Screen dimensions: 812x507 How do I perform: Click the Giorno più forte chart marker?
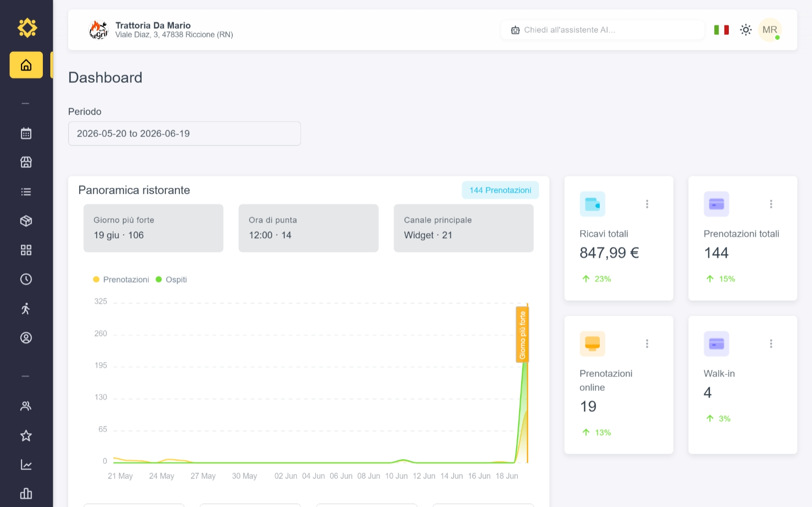click(522, 334)
